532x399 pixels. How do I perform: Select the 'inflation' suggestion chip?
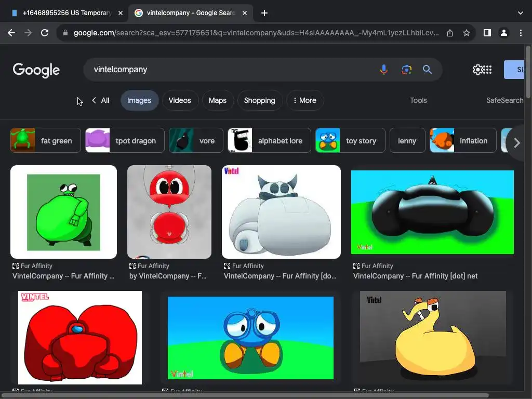point(463,140)
